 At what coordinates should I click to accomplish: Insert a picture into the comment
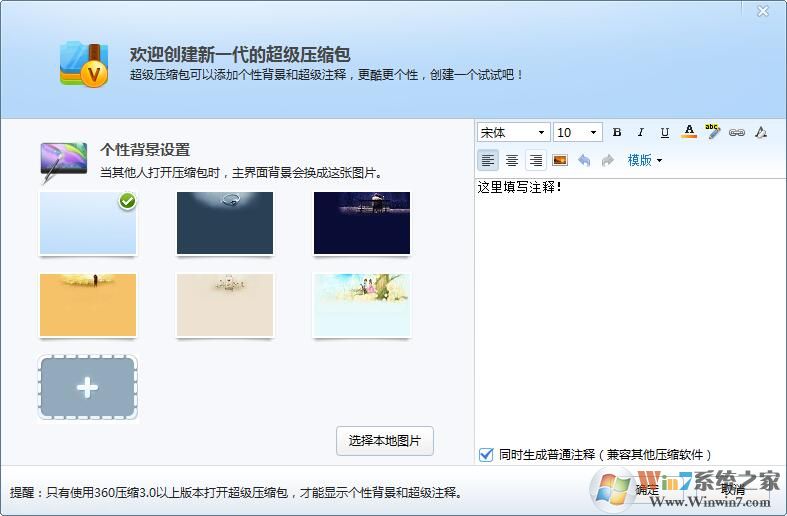click(x=560, y=160)
